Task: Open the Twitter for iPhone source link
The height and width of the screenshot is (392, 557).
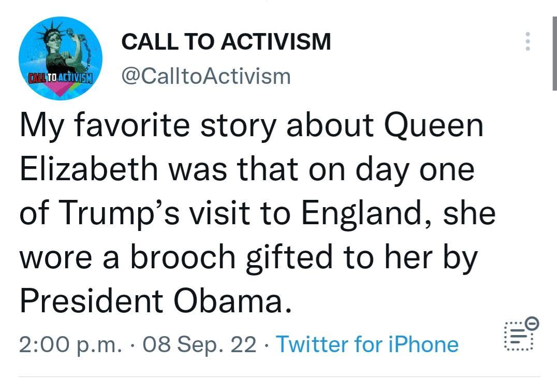Action: click(369, 344)
